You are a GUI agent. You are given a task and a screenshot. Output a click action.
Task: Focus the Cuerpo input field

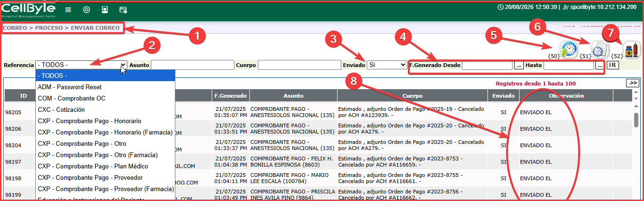click(x=299, y=65)
